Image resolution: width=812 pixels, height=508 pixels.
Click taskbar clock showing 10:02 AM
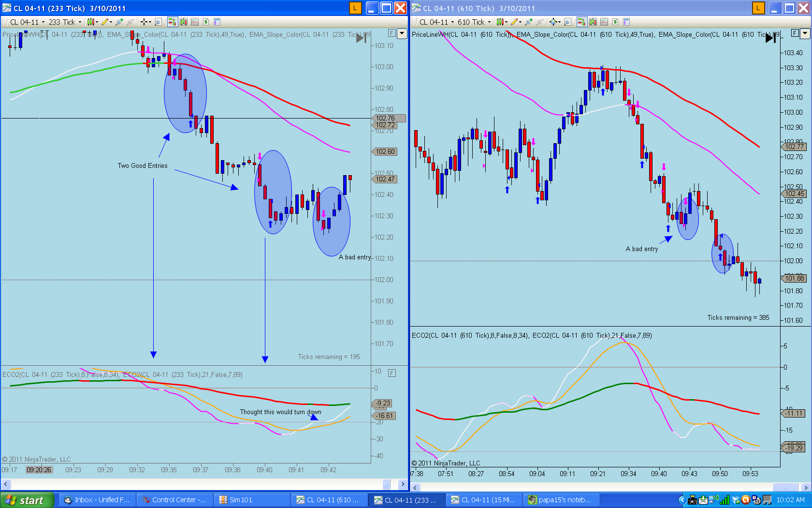tap(790, 500)
